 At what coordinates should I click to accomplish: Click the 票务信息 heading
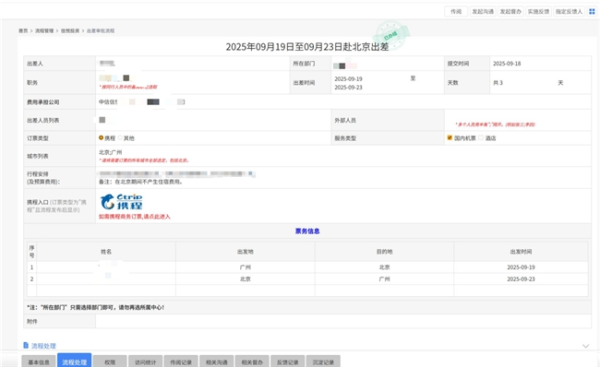(307, 231)
